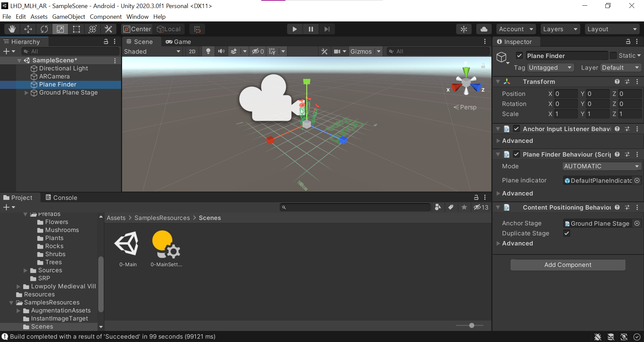Open custom editor tools
This screenshot has height=342, width=644.
coord(108,29)
